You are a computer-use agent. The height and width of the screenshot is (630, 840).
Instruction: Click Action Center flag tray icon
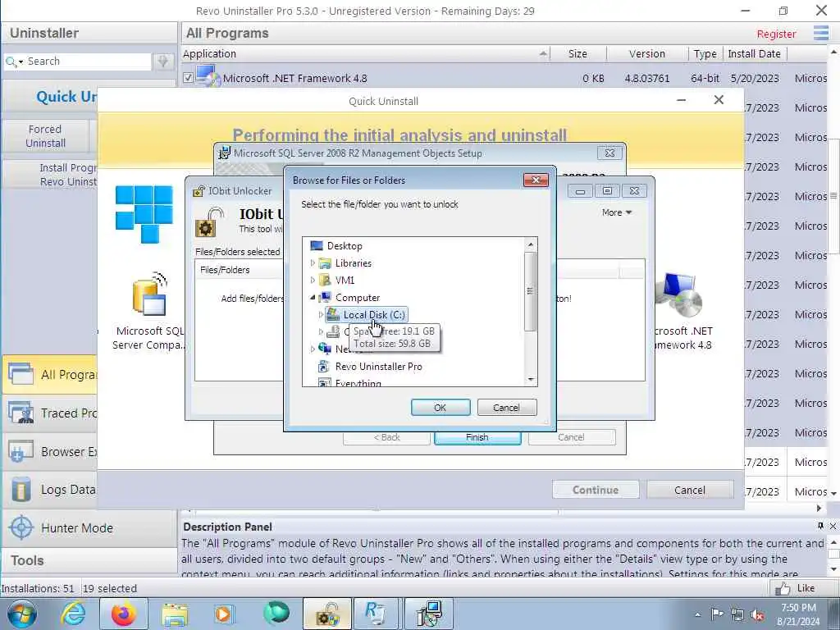click(x=717, y=614)
